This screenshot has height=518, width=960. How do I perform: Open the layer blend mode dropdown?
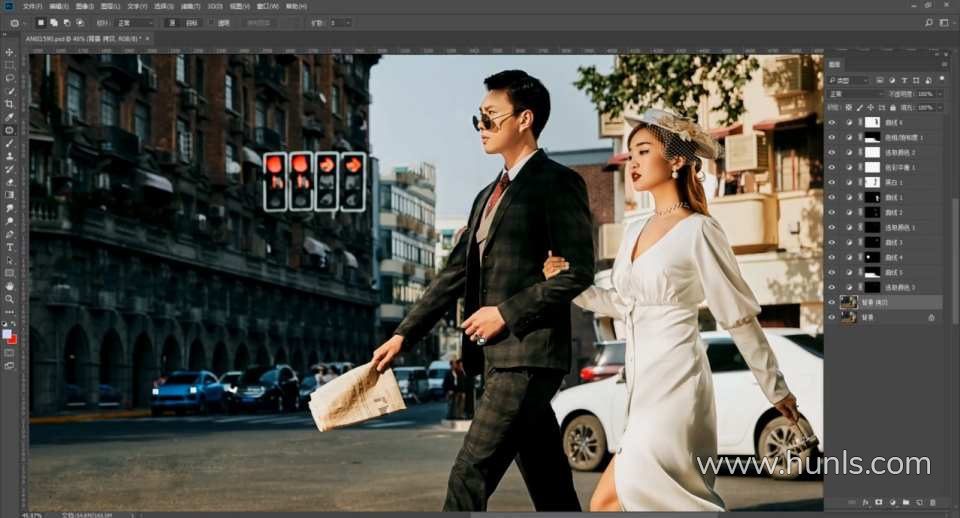coord(855,94)
